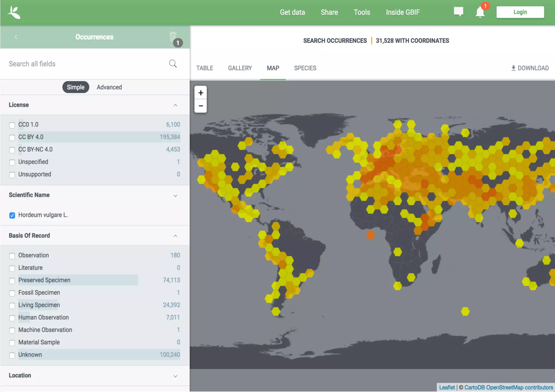This screenshot has width=555, height=392.
Task: Zoom out on the map
Action: [201, 106]
